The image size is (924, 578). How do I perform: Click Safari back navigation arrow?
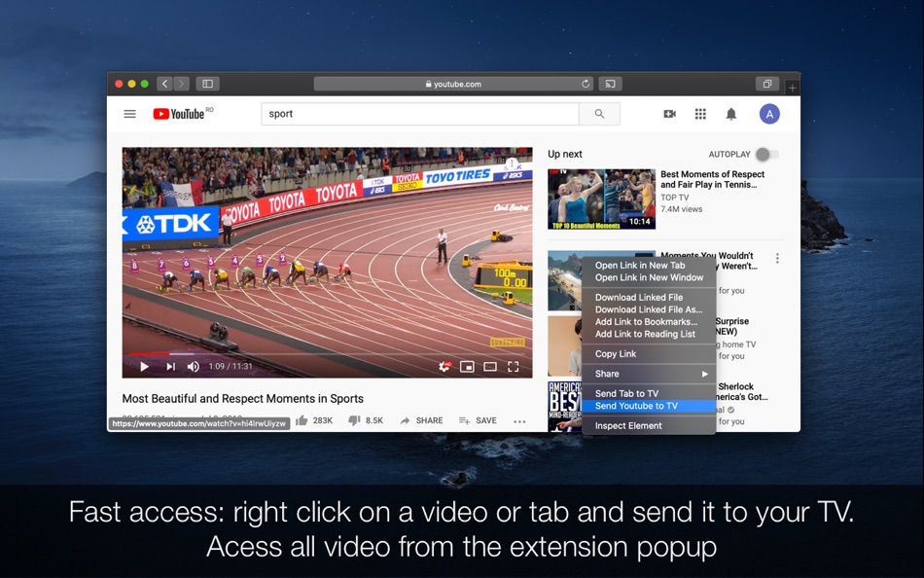pyautogui.click(x=165, y=84)
